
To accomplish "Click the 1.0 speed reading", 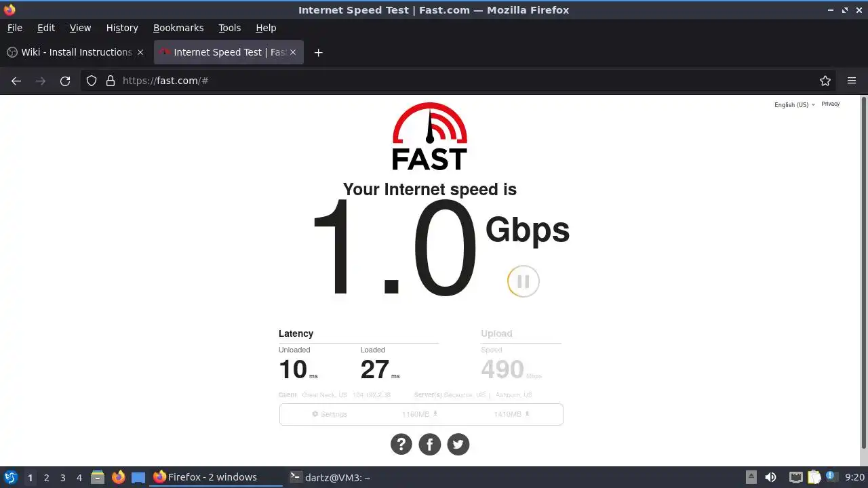I will 394,248.
